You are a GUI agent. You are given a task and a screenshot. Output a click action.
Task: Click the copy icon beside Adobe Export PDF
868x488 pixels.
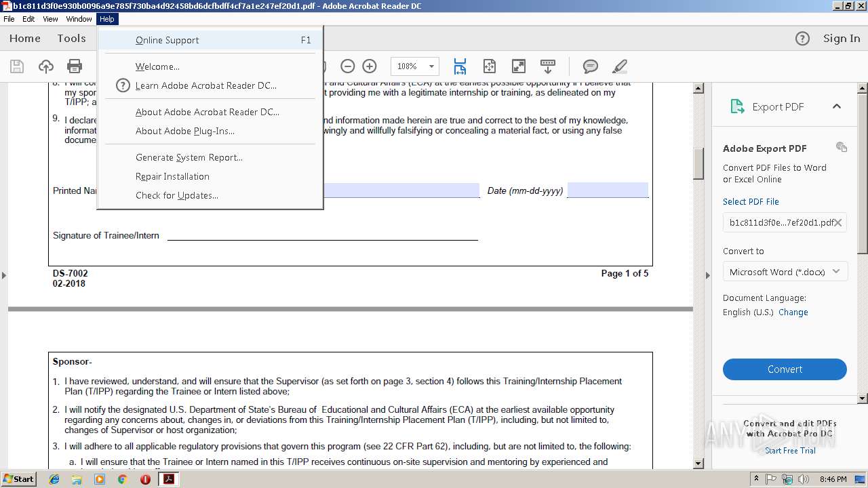click(x=842, y=147)
